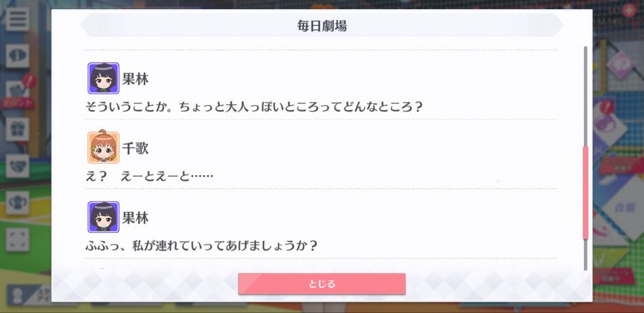Tap the 合宿 diamond tile in background
This screenshot has height=313, width=644.
click(623, 208)
